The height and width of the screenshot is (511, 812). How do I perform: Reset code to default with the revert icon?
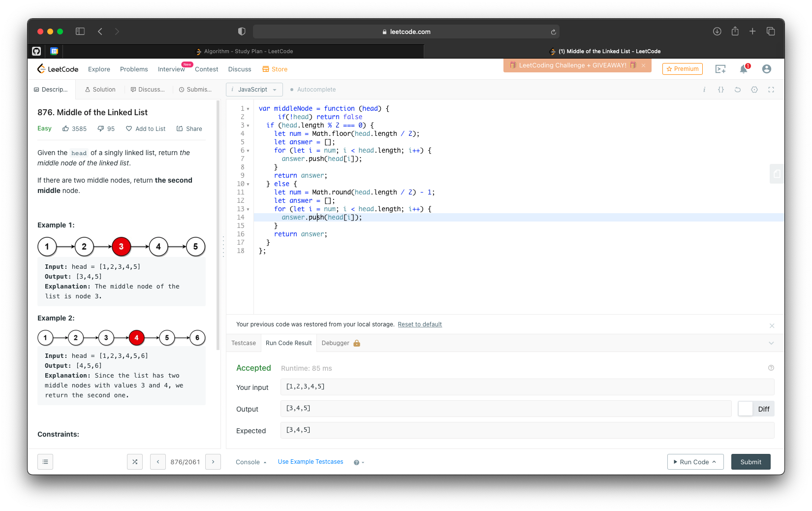[738, 90]
